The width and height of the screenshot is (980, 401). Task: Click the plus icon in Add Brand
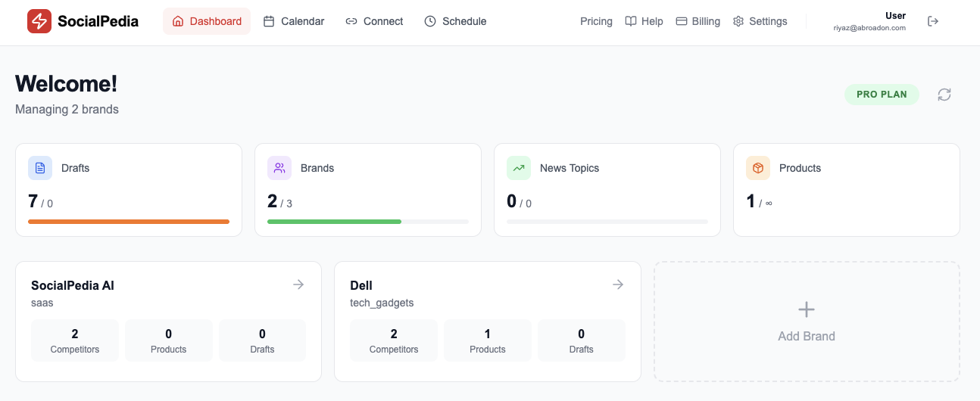pos(807,309)
